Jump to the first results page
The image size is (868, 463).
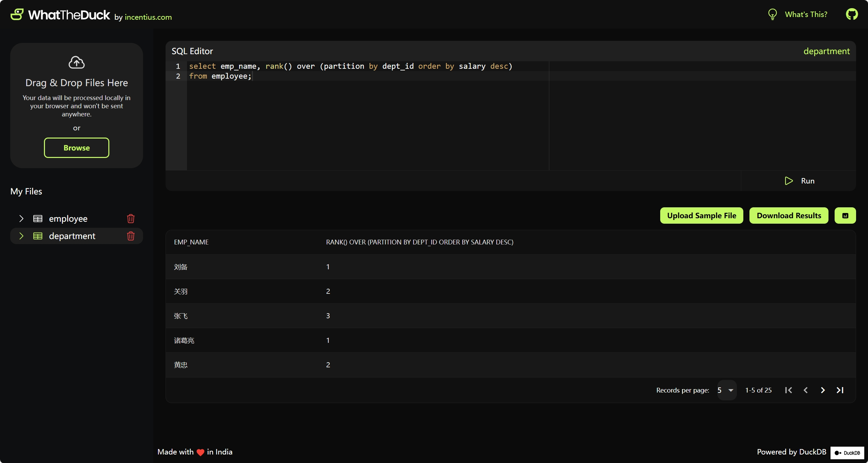(x=788, y=390)
